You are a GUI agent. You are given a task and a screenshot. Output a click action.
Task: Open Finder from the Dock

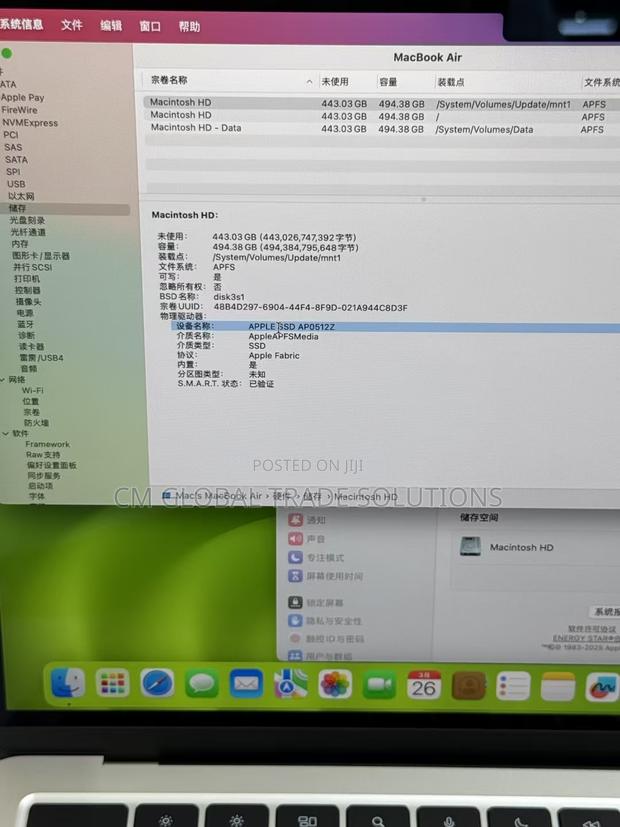(67, 682)
